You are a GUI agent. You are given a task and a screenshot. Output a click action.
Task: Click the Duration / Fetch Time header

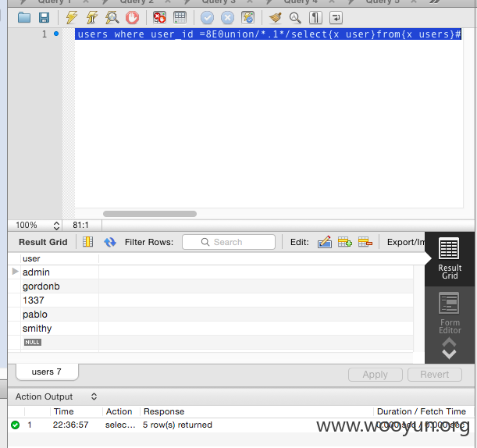click(422, 411)
